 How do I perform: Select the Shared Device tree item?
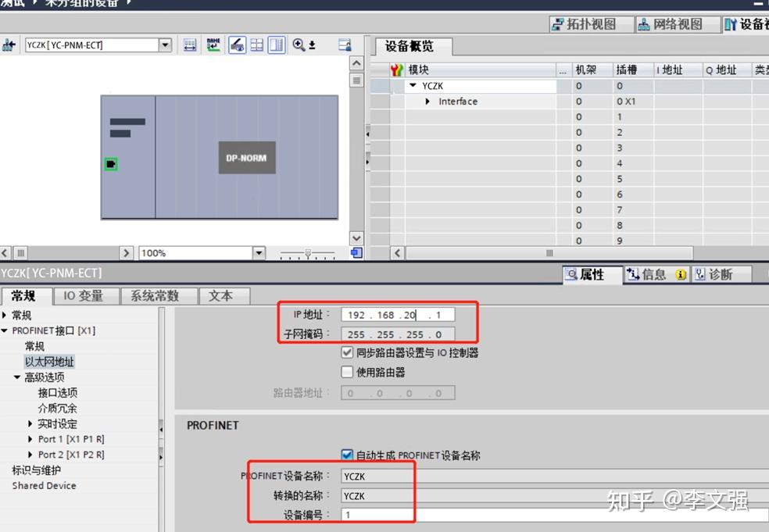coord(44,485)
